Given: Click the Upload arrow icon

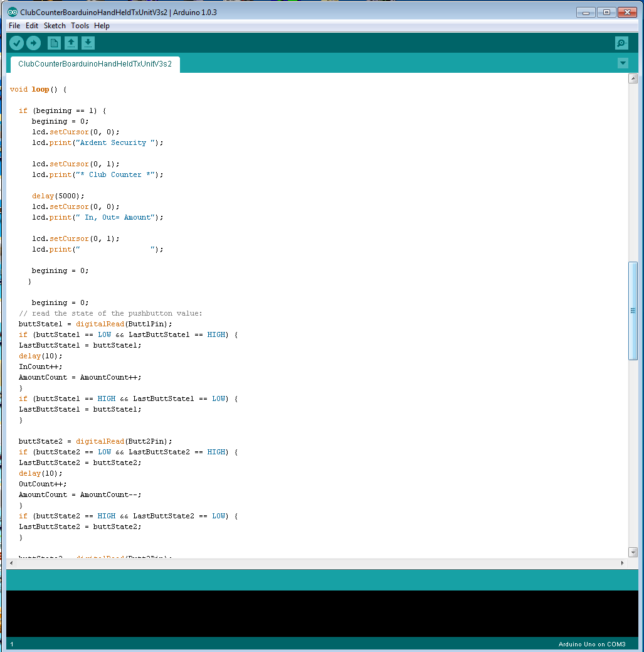Looking at the screenshot, I should (33, 43).
